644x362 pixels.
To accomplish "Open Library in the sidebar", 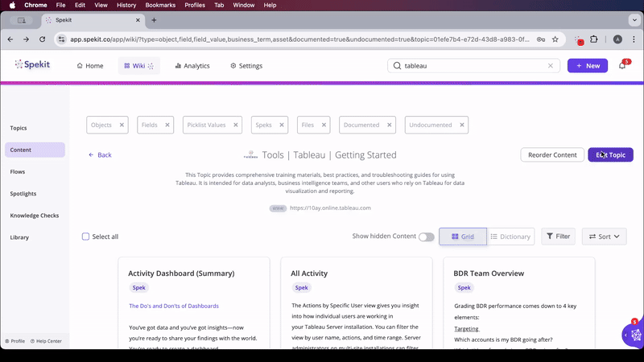I will click(19, 237).
